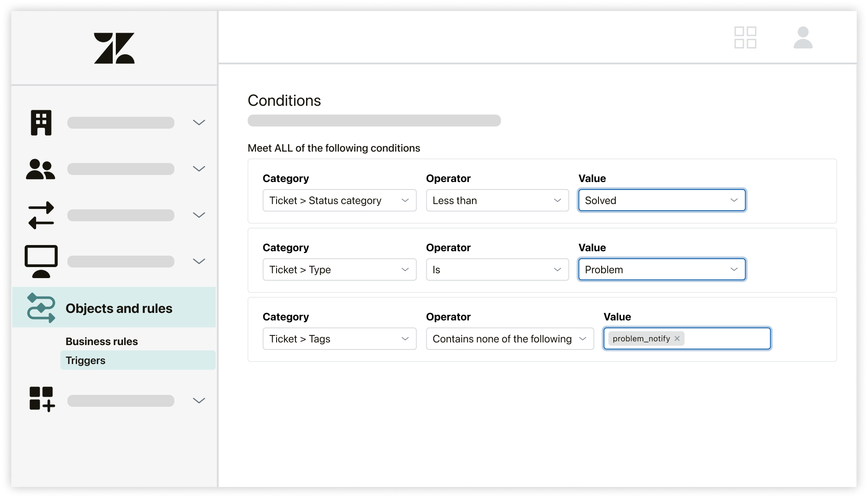Click the Objects and rules icon
Image resolution: width=868 pixels, height=498 pixels.
[x=41, y=308]
